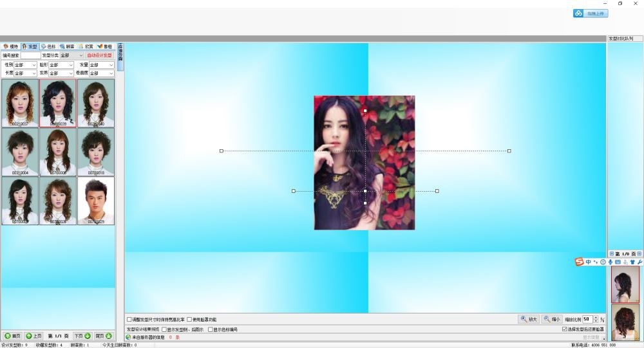The width and height of the screenshot is (644, 348).
Task: Go to previous page with 上页 button
Action: (x=33, y=336)
